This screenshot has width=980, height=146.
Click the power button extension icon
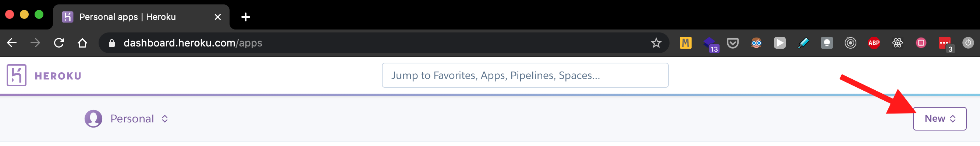pos(968,43)
